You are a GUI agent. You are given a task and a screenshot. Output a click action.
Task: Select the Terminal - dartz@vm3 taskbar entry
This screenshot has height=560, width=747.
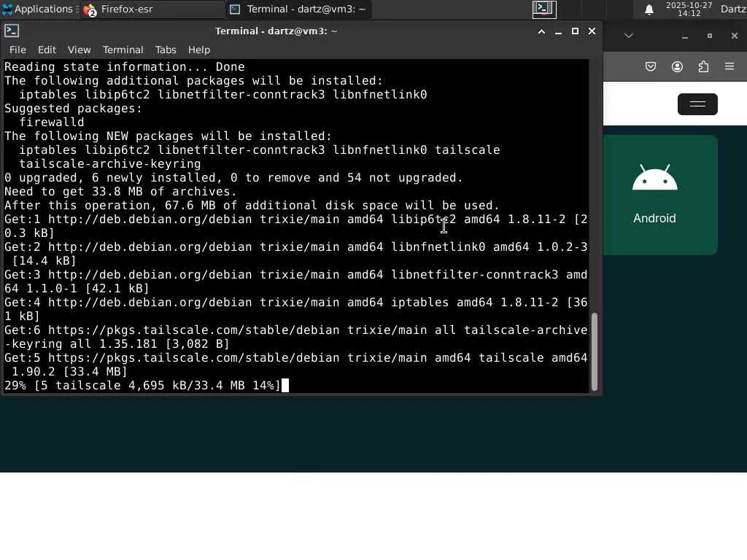pyautogui.click(x=298, y=9)
